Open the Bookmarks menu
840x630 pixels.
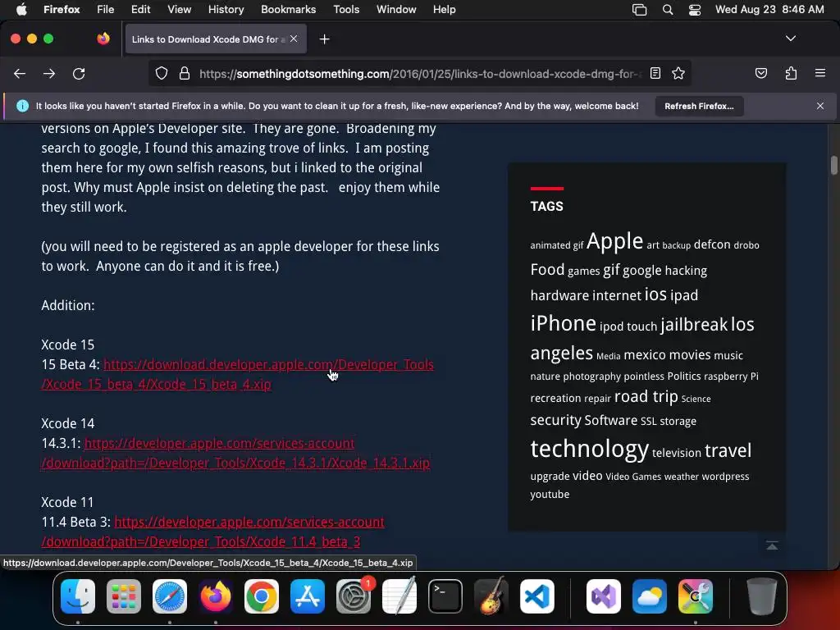(288, 9)
